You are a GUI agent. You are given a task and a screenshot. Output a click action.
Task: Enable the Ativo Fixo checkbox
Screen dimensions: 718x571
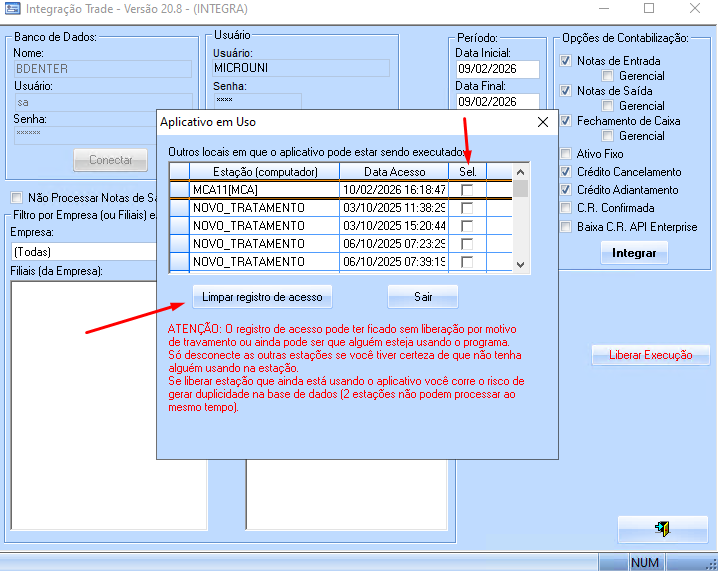(x=567, y=154)
